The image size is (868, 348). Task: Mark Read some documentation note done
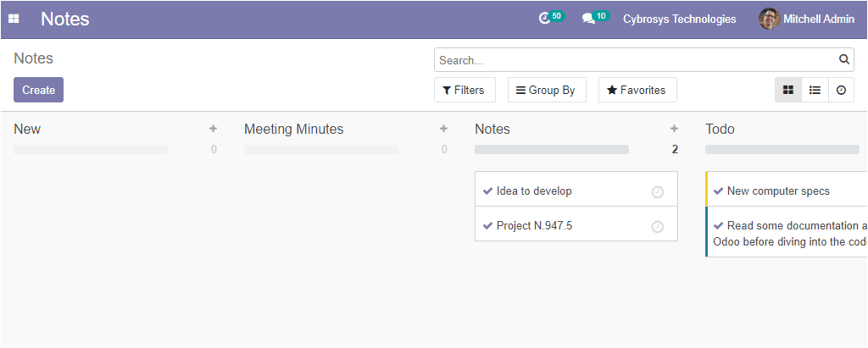(719, 226)
